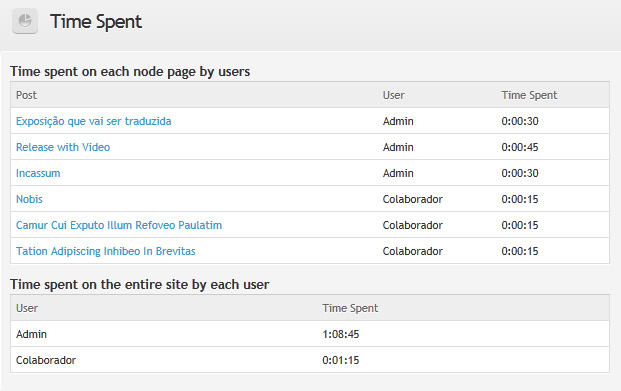Click the 0:00:45 time value

[x=520, y=147]
